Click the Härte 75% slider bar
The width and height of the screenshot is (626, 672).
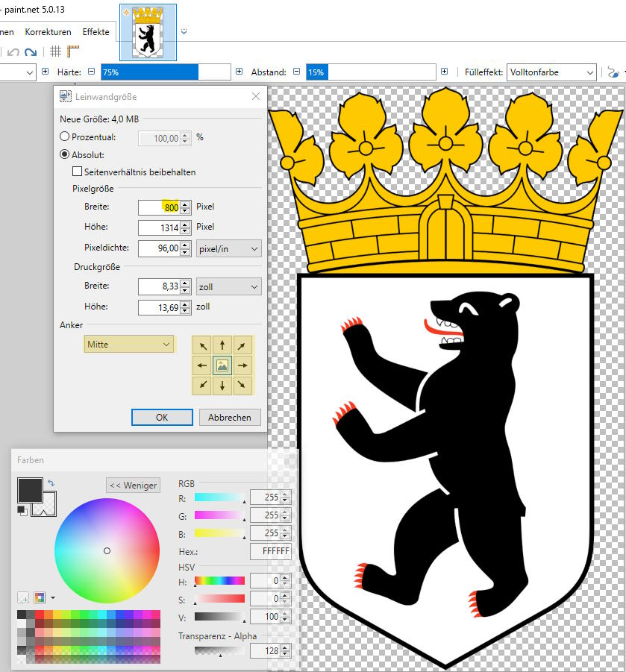[166, 72]
